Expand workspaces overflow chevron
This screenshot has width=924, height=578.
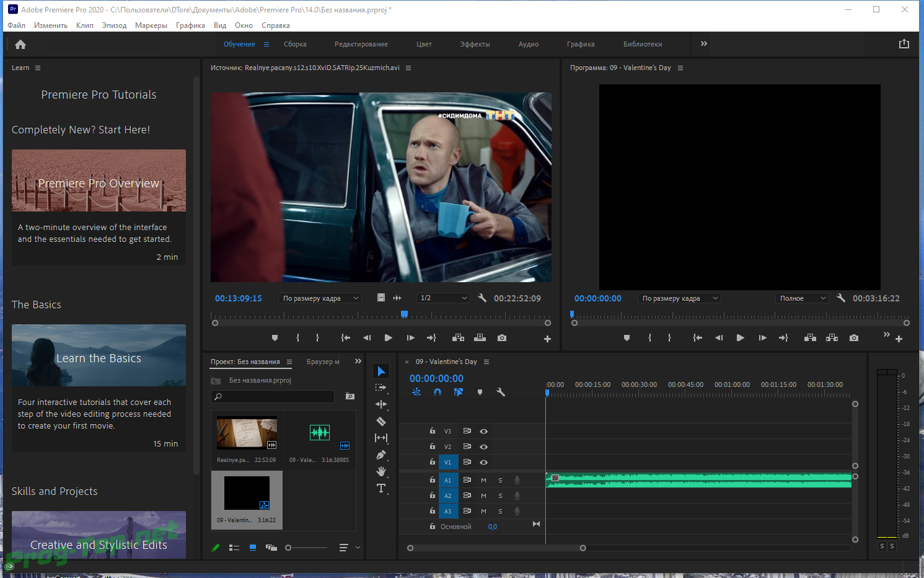pyautogui.click(x=703, y=44)
